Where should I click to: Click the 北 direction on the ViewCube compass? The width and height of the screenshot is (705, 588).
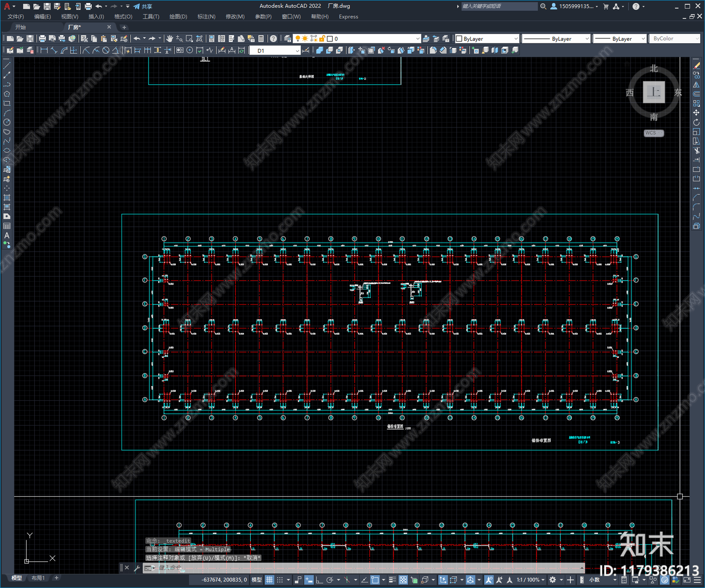(x=654, y=68)
